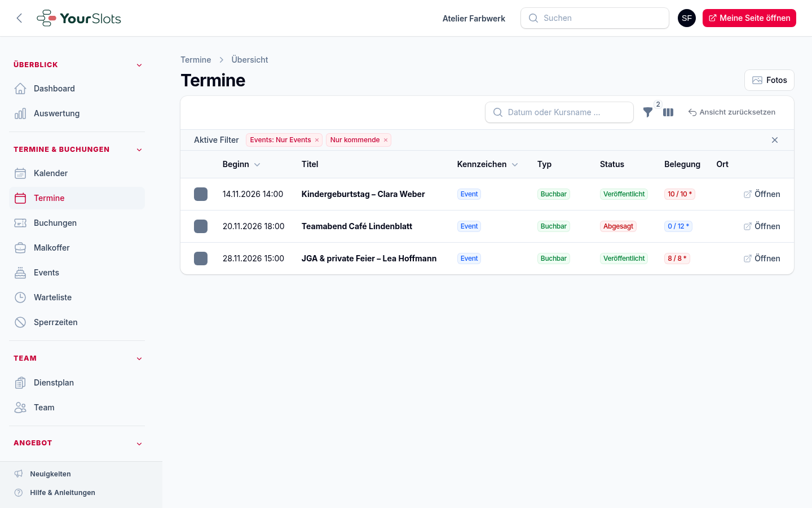The width and height of the screenshot is (812, 508).
Task: Click the Buchungen ticket icon
Action: [20, 223]
